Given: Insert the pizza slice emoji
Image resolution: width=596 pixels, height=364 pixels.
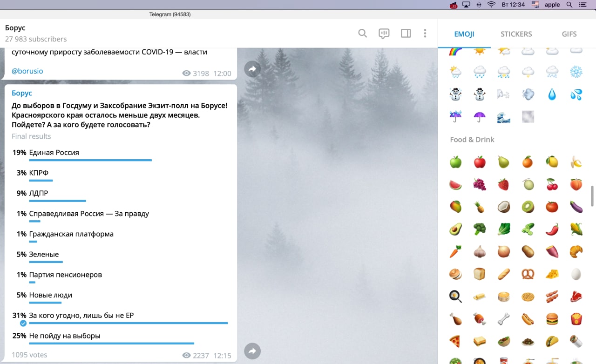Looking at the screenshot, I should (x=455, y=341).
